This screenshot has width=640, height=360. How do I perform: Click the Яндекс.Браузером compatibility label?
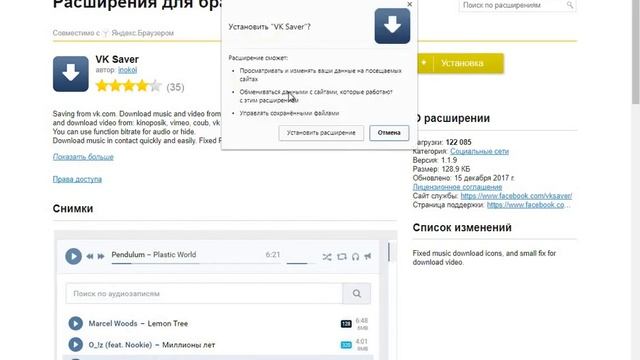(142, 33)
